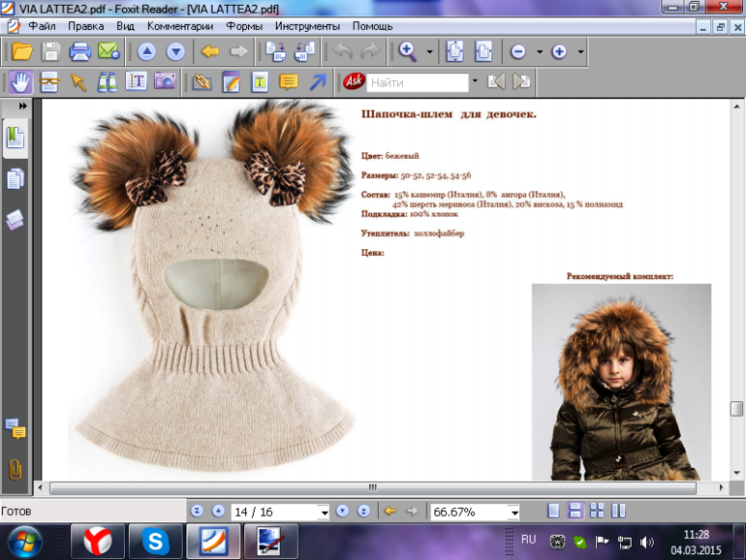Open the page number dropdown
746x560 pixels.
(323, 512)
